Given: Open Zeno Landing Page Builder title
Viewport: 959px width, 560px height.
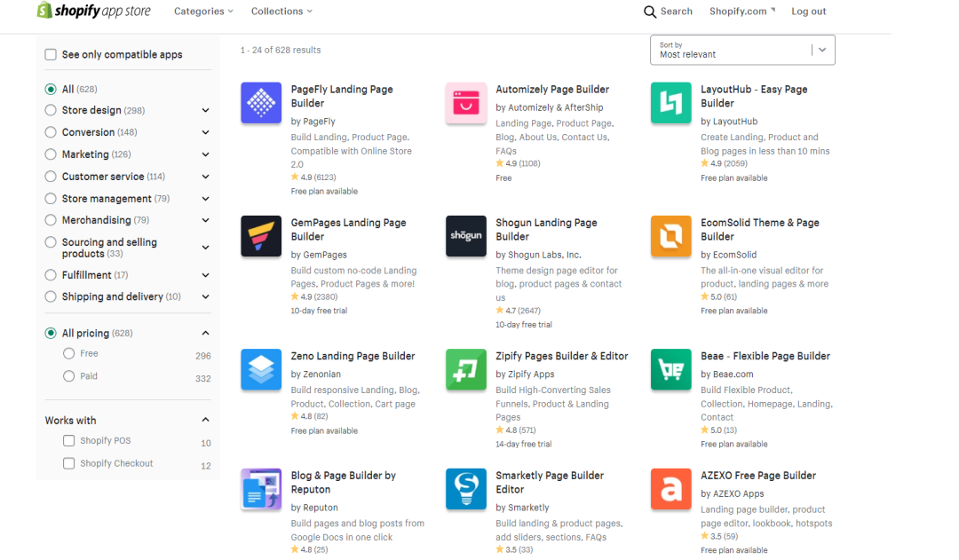Looking at the screenshot, I should point(353,357).
